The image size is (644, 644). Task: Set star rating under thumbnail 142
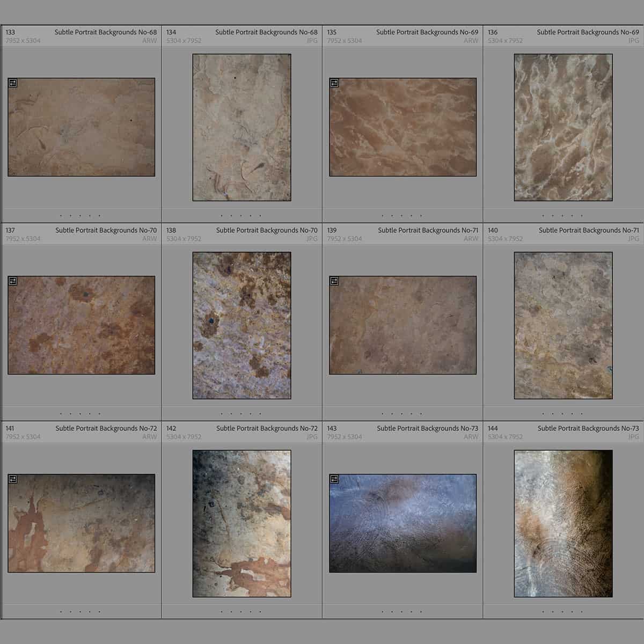[x=241, y=611]
